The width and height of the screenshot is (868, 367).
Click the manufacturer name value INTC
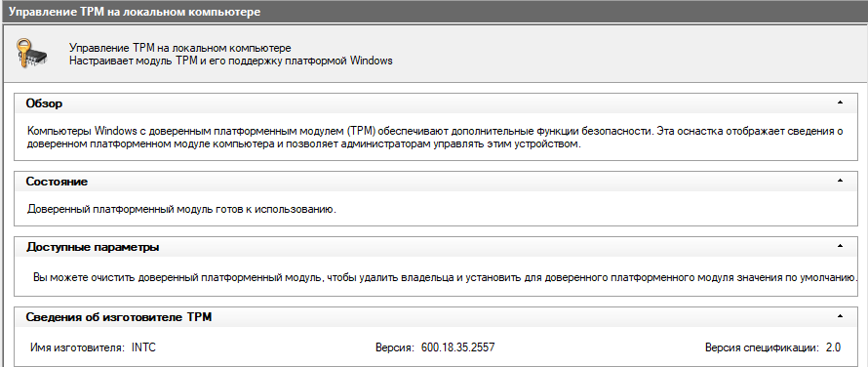tap(144, 348)
